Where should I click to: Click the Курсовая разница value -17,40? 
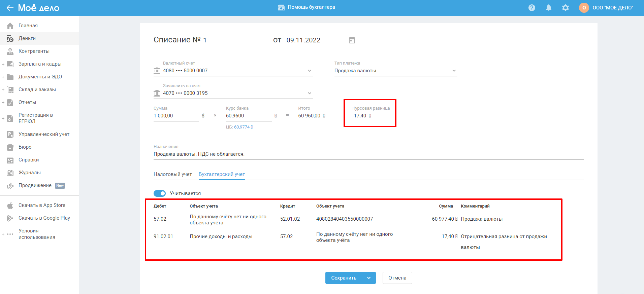tap(359, 116)
